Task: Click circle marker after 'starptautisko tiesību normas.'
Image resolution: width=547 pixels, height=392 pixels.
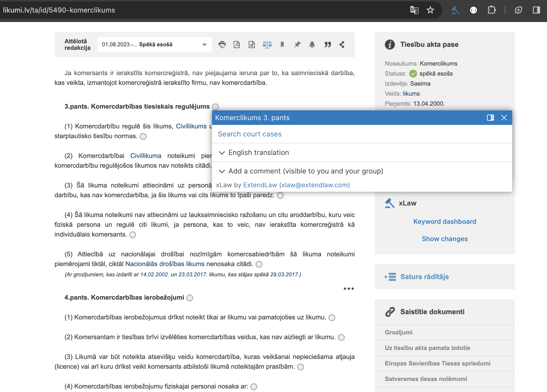Action: [x=143, y=136]
